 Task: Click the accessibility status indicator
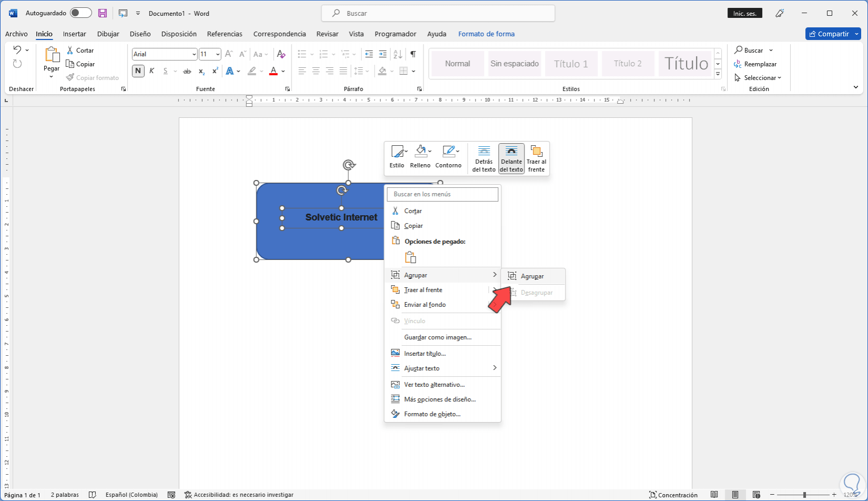click(239, 495)
